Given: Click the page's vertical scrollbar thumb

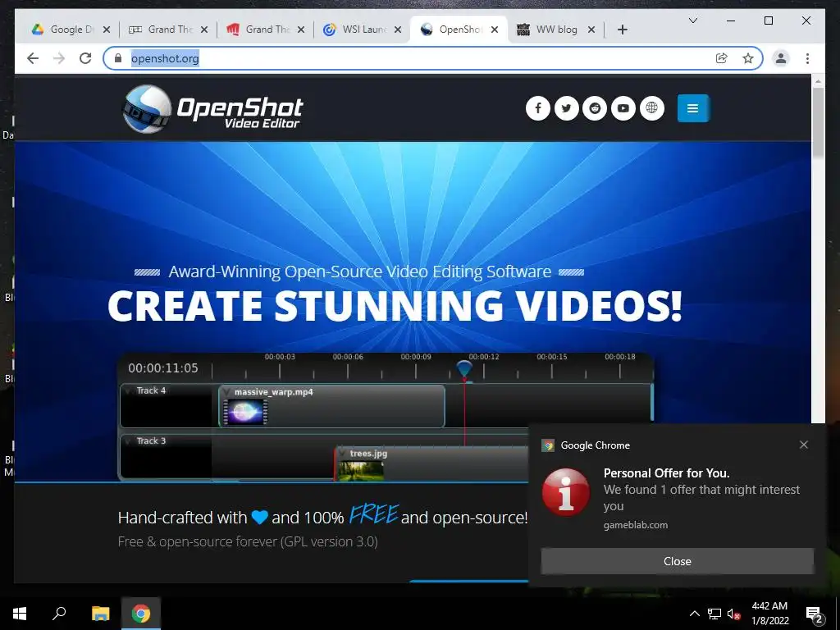Looking at the screenshot, I should tap(818, 122).
